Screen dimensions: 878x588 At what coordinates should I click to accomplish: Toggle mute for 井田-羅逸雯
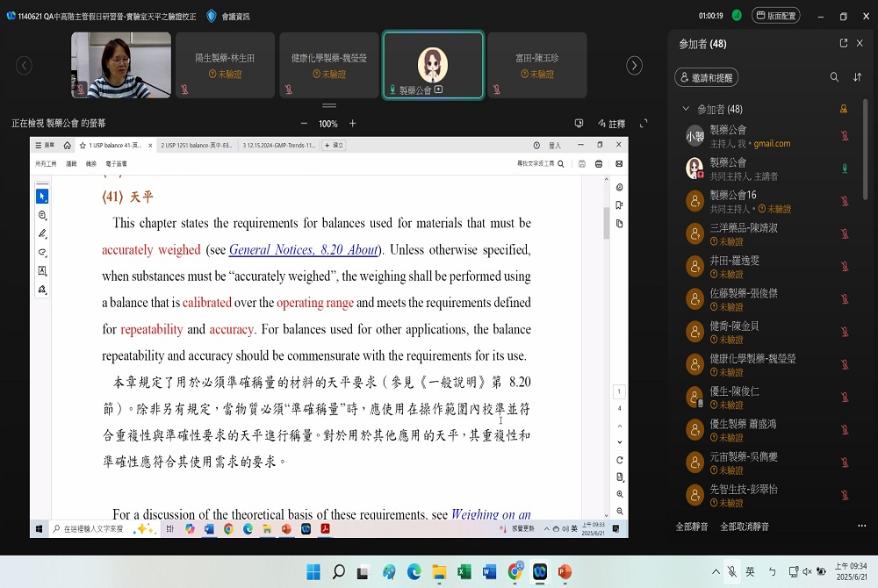pos(845,266)
